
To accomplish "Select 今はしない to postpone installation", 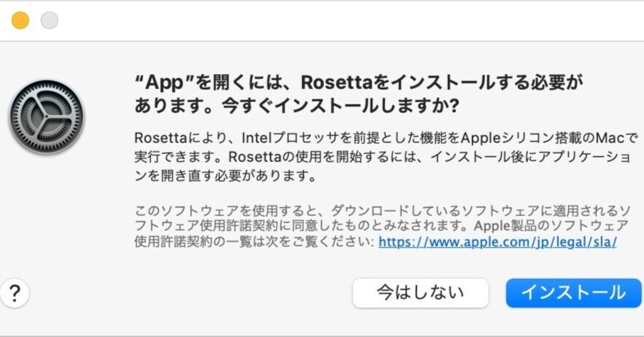I will coord(421,293).
